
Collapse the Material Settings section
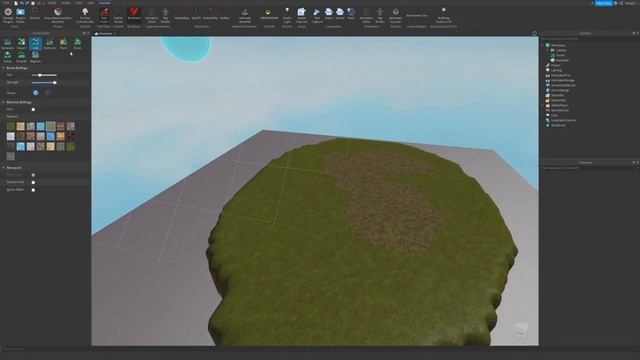(3, 102)
